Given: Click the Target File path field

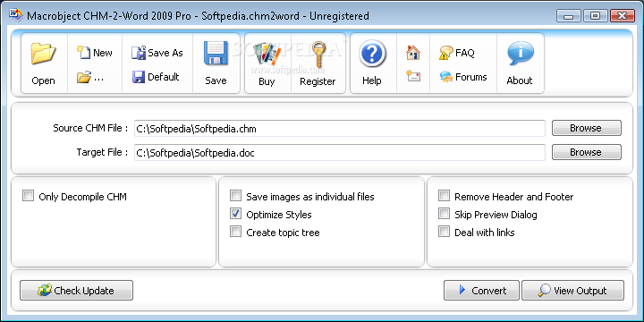Looking at the screenshot, I should coord(340,152).
